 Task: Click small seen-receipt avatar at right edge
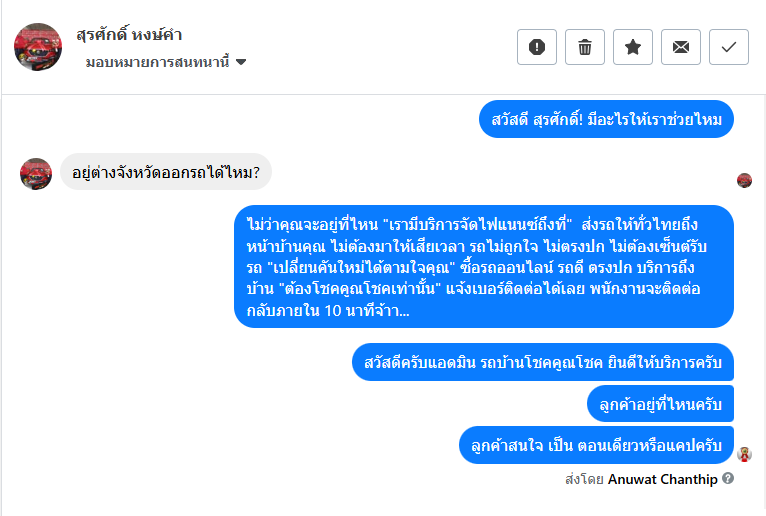tap(744, 180)
